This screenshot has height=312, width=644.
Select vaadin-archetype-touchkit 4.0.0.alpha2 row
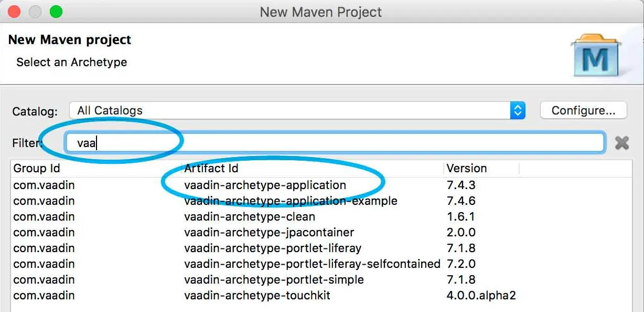click(x=257, y=295)
